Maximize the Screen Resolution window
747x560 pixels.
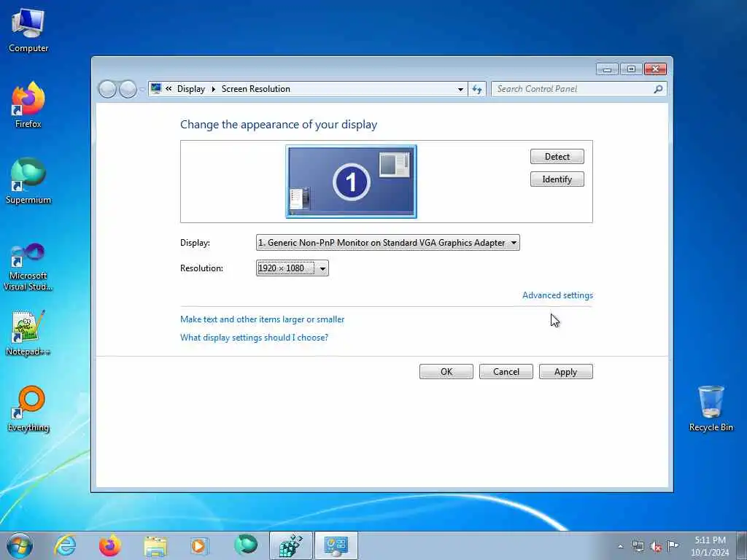click(x=631, y=69)
